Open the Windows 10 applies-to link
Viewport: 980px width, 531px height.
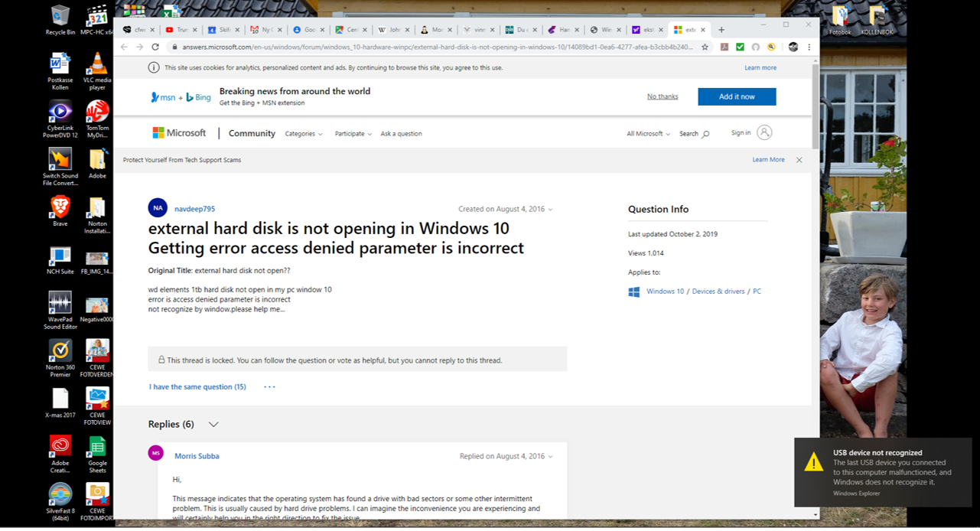pos(665,292)
